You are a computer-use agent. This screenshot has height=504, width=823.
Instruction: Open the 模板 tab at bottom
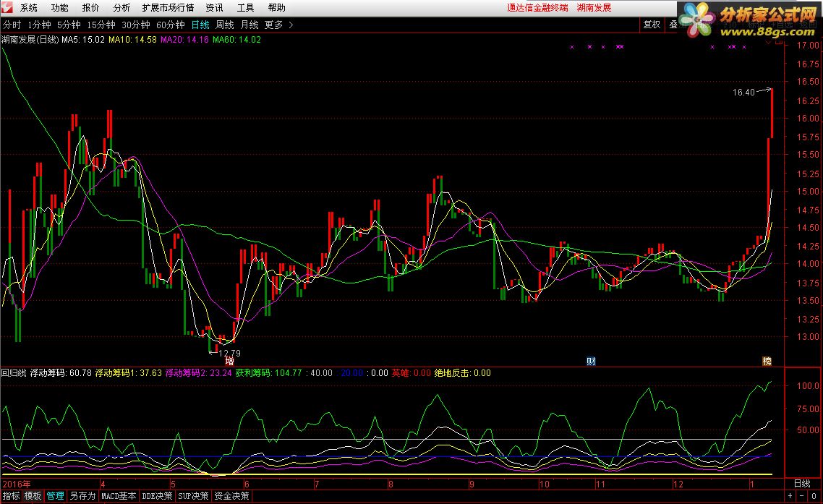click(33, 495)
